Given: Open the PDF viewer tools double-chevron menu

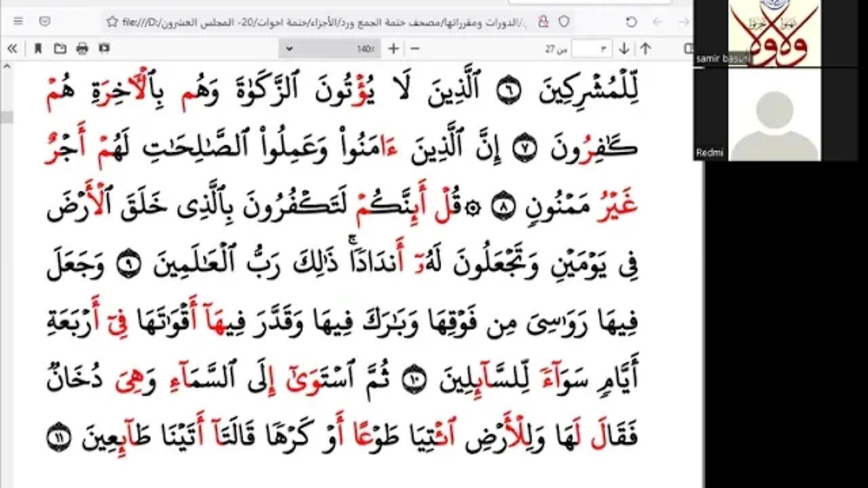Looking at the screenshot, I should coord(12,49).
